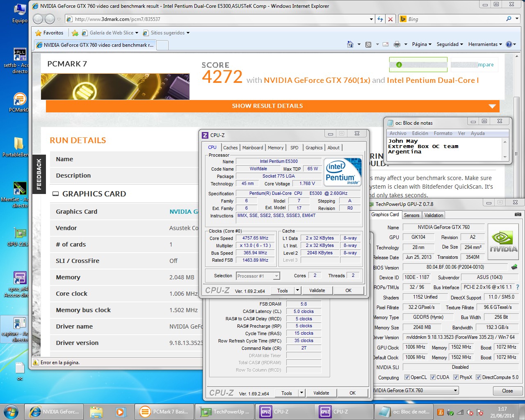525x420 pixels.
Task: Go to Home page icon
Action: tap(350, 44)
